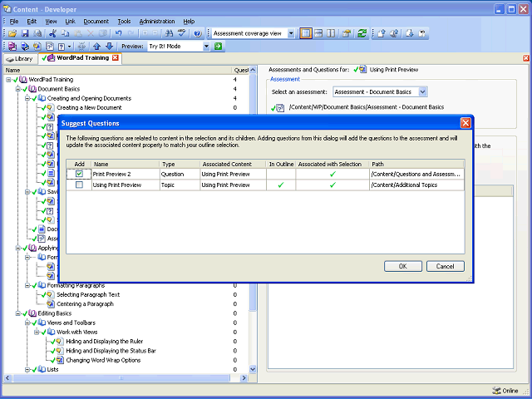Select Changing Word Wrap Options topic
532x399 pixels.
click(x=103, y=360)
